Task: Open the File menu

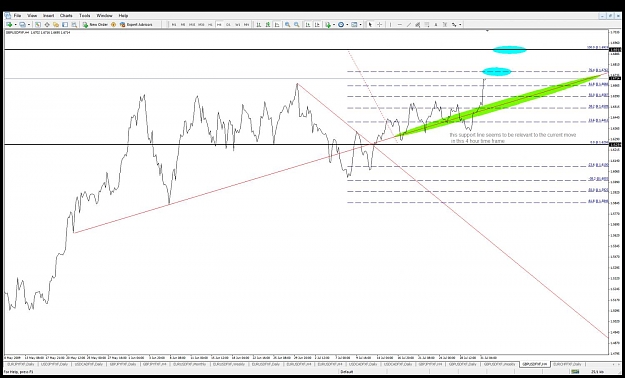Action: [x=17, y=16]
